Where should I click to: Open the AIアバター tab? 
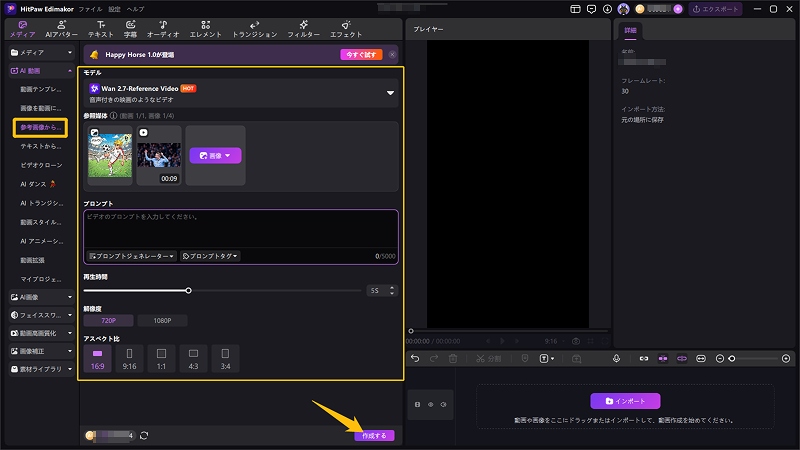coord(61,29)
